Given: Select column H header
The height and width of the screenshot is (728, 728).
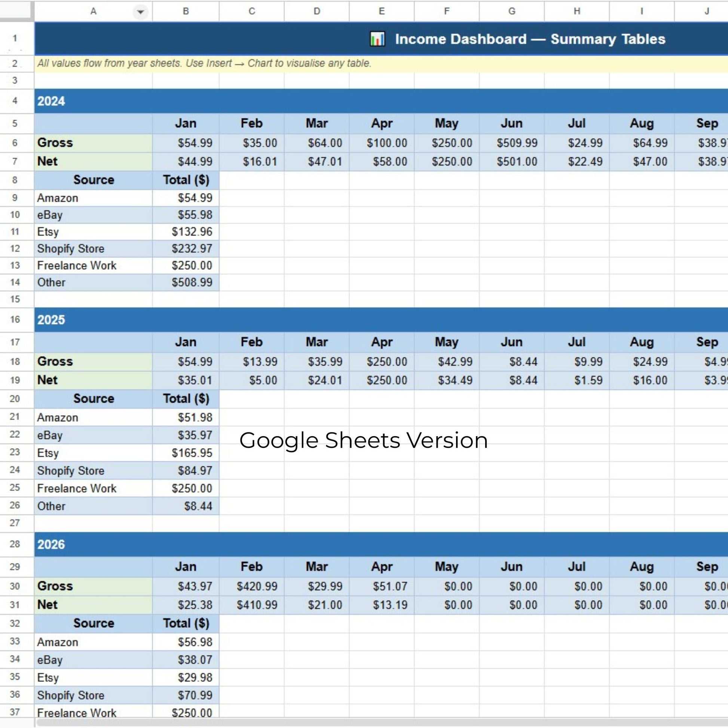Looking at the screenshot, I should [x=577, y=11].
